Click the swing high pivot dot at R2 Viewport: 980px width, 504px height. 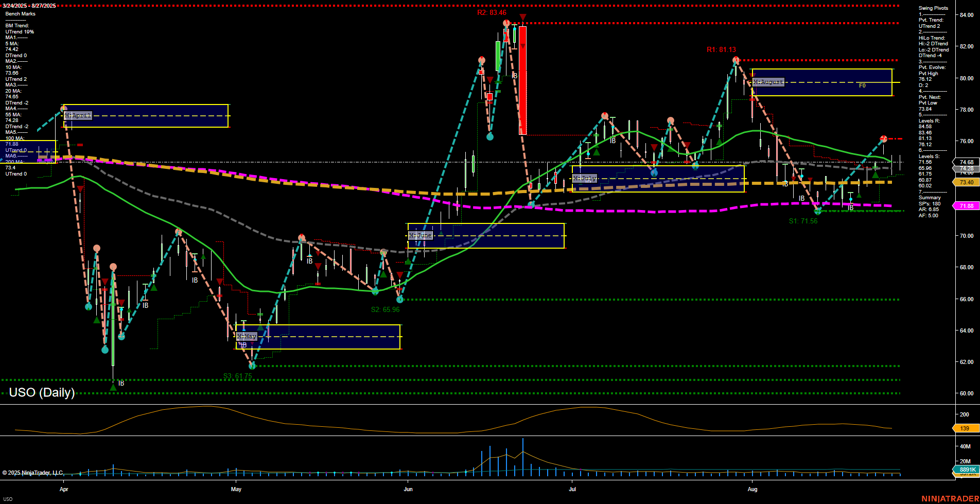click(x=506, y=23)
